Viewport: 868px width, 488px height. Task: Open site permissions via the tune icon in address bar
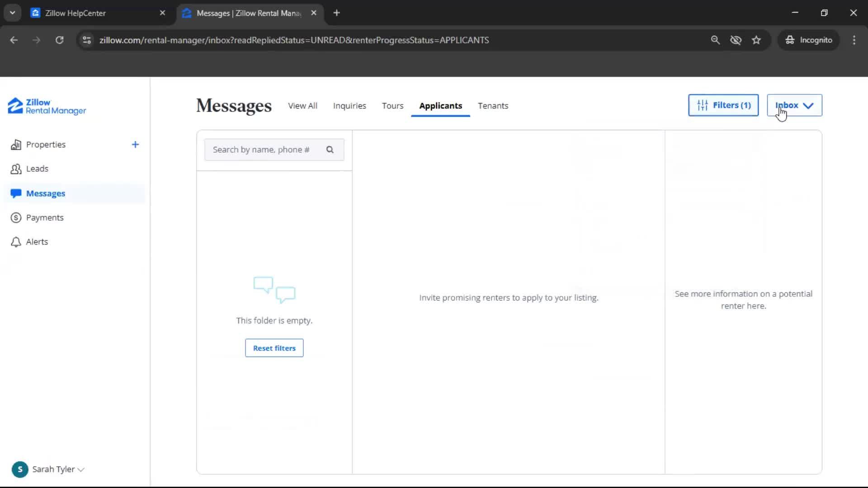click(x=86, y=40)
